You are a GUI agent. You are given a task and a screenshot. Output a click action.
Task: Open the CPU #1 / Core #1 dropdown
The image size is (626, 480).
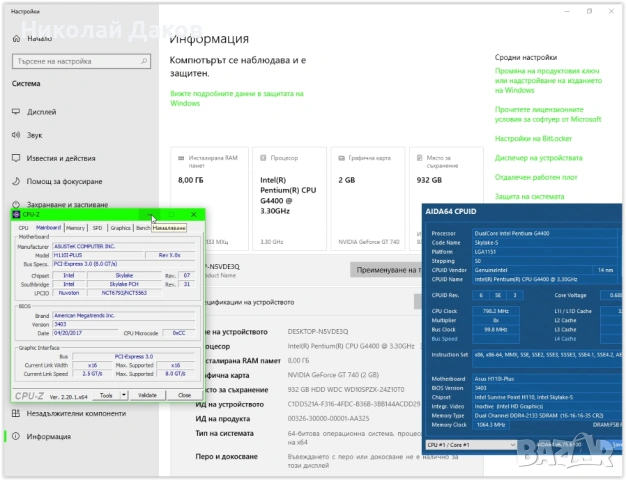pos(471,444)
